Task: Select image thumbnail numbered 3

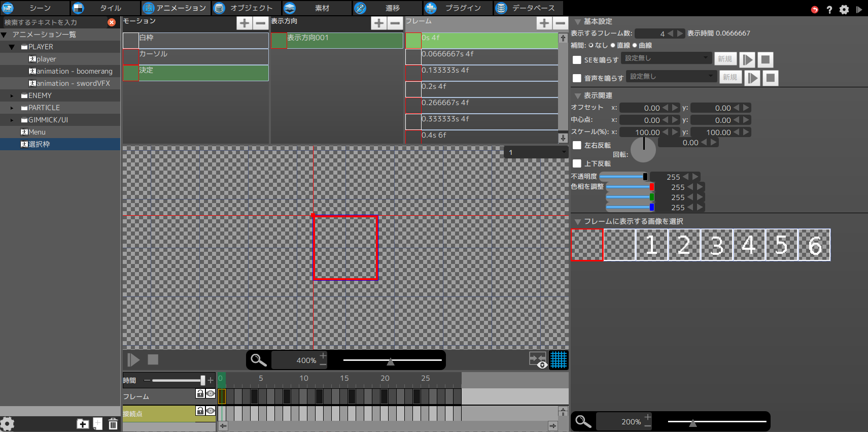Action: (717, 245)
